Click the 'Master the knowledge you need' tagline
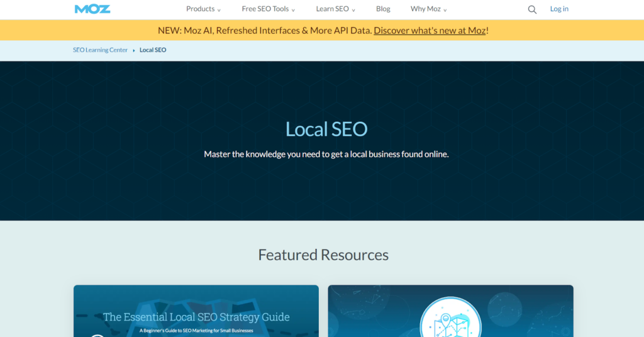The height and width of the screenshot is (337, 644). pos(326,154)
